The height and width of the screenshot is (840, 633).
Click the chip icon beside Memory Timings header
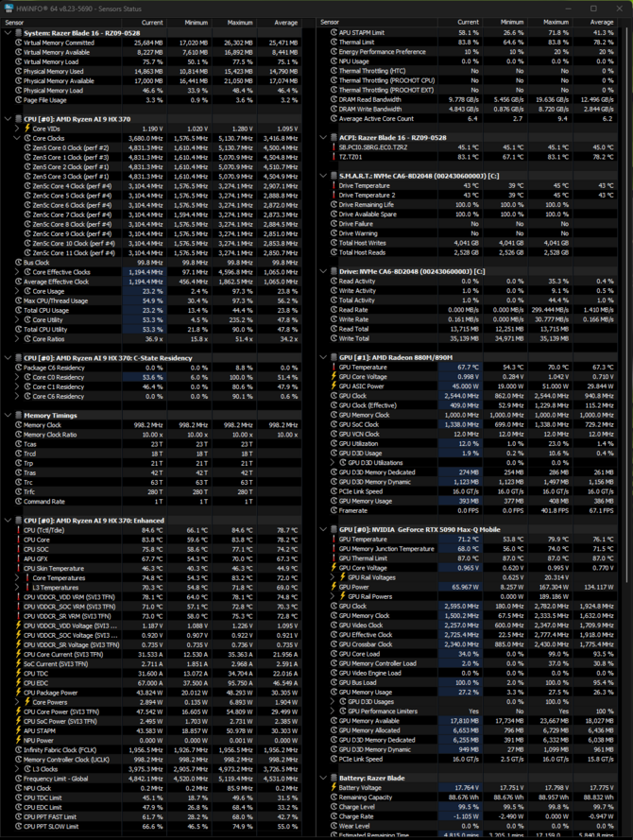point(18,415)
